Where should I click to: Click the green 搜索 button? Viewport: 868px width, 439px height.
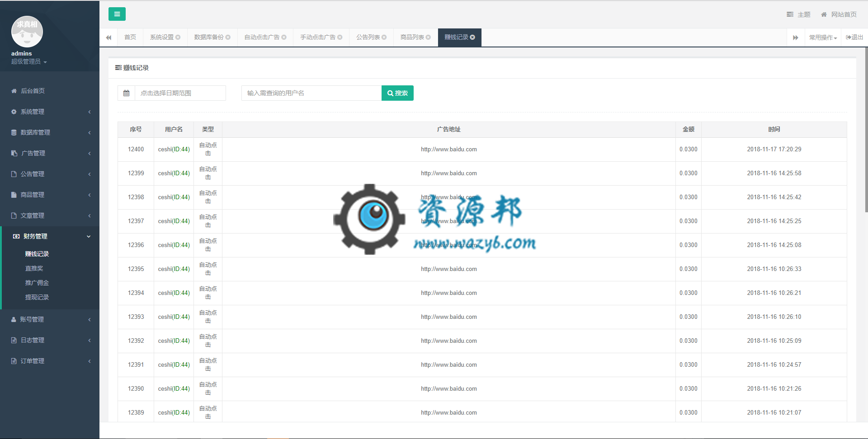click(x=397, y=93)
